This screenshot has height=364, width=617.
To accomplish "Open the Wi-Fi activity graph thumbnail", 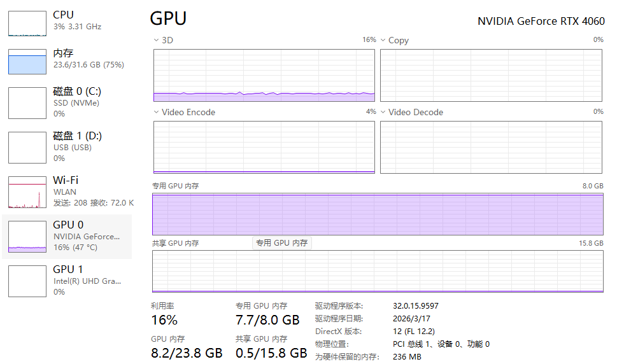I will 27,192.
